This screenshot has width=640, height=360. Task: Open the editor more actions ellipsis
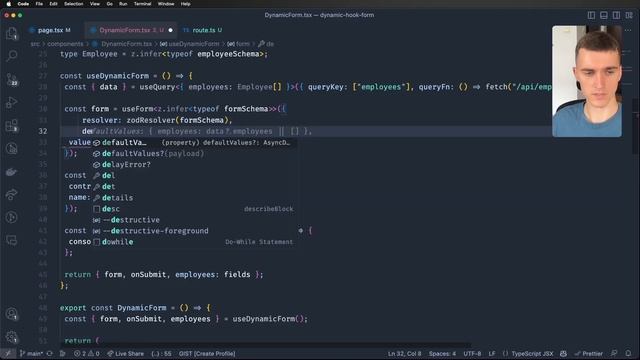coord(628,30)
